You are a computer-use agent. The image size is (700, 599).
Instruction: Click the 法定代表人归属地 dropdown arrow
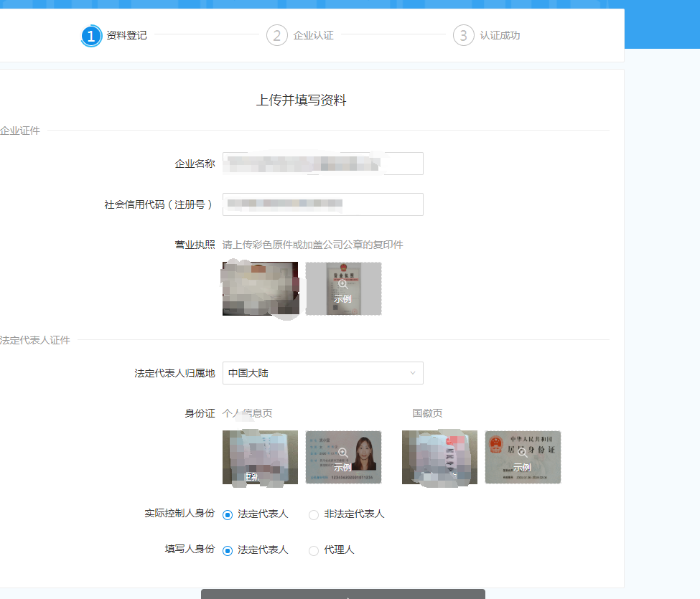coord(412,373)
